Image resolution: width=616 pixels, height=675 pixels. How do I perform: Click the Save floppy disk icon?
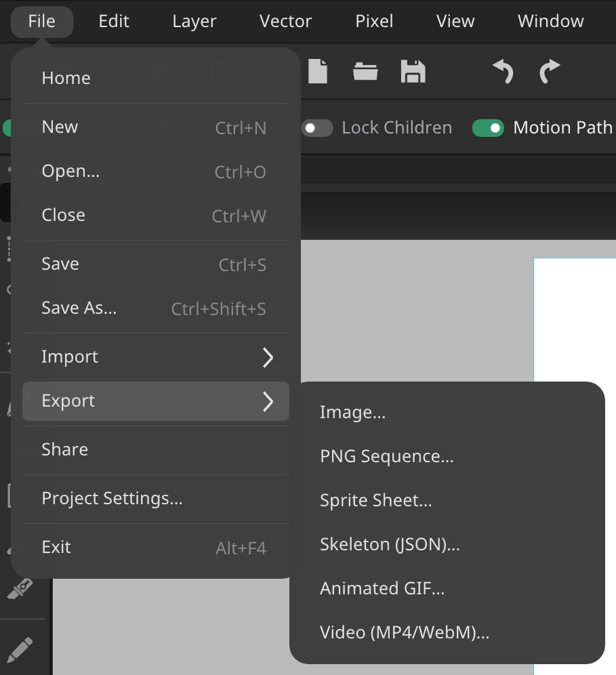point(413,71)
